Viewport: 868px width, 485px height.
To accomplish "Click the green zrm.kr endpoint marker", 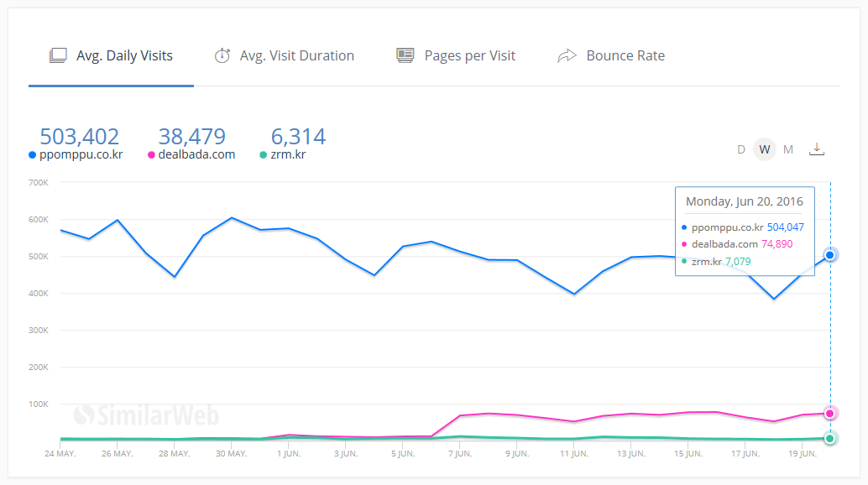I will (830, 438).
